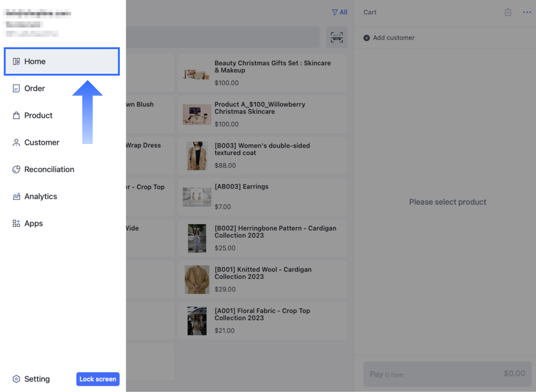Click the barcode scanner icon
Image resolution: width=536 pixels, height=392 pixels.
pyautogui.click(x=337, y=37)
